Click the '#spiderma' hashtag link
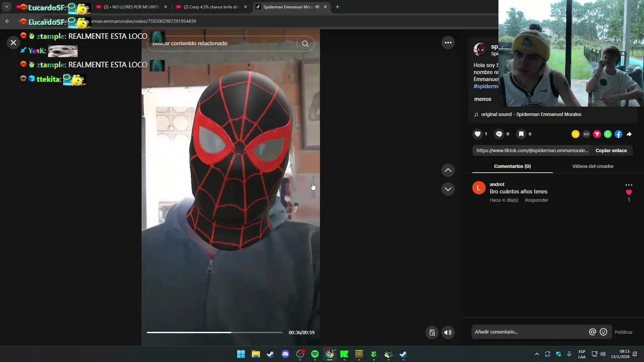 tap(486, 86)
